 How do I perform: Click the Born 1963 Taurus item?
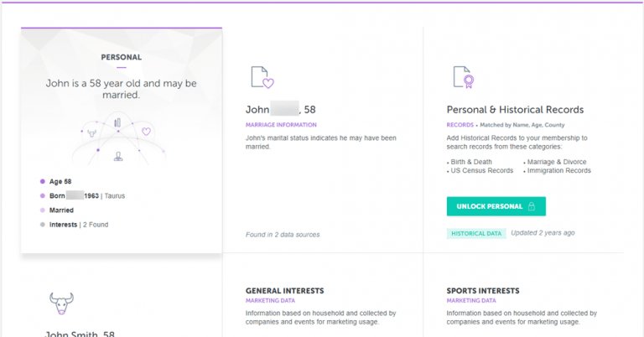[82, 196]
